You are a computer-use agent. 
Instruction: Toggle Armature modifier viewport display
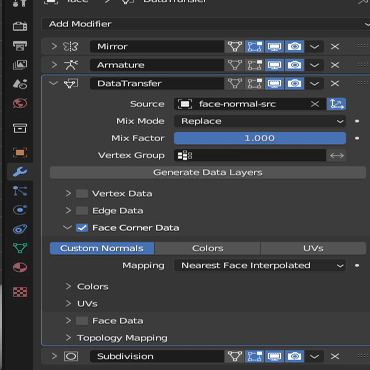(x=274, y=65)
